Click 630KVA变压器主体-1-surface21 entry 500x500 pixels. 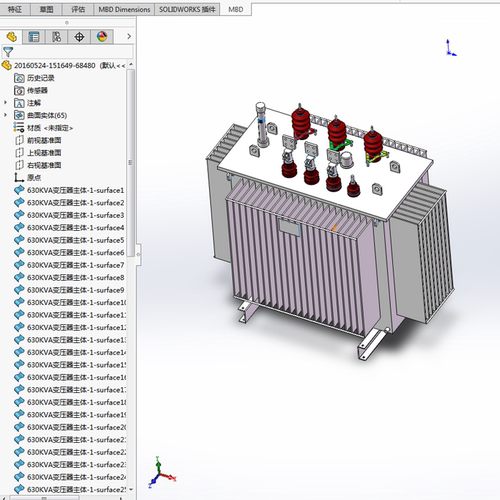tap(70, 439)
